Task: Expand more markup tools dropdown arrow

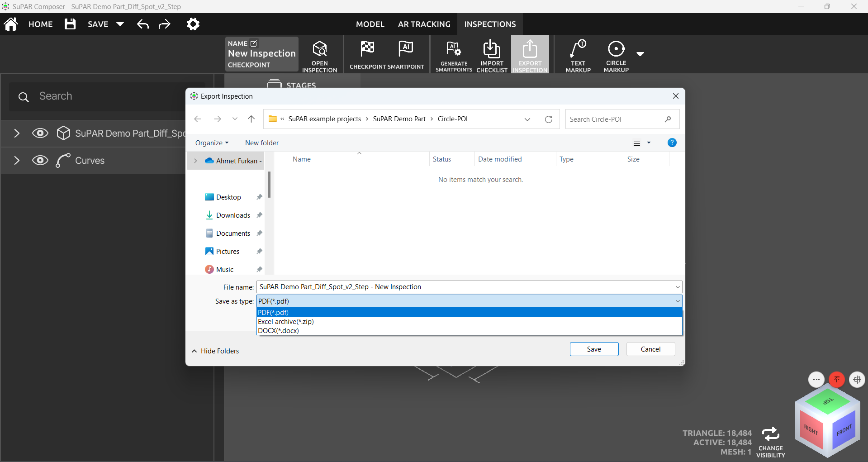Action: pos(640,54)
